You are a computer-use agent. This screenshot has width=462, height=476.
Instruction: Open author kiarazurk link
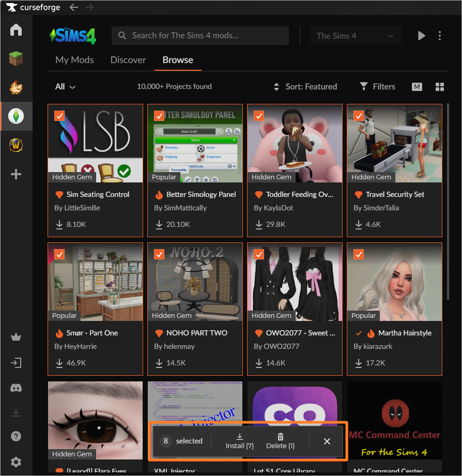pos(377,346)
